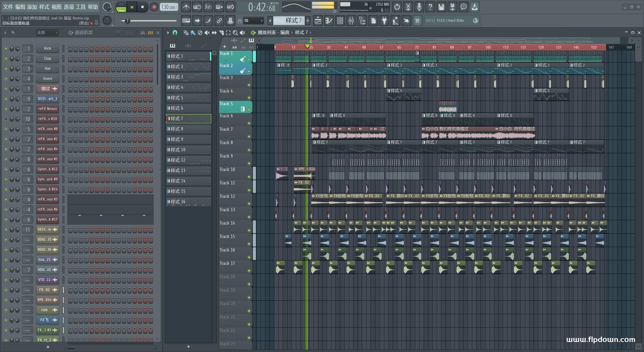Image resolution: width=644 pixels, height=352 pixels.
Task: Stop playback with the stop button
Action: [x=143, y=7]
